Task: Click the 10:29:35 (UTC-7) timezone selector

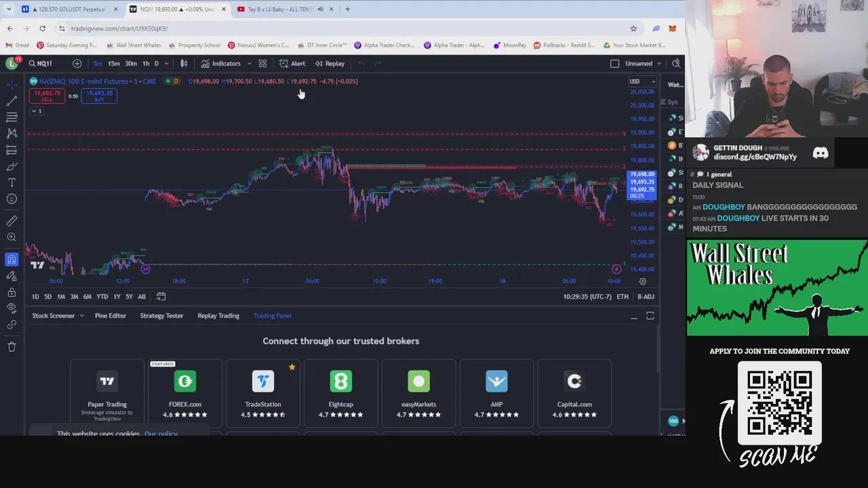Action: [x=587, y=296]
